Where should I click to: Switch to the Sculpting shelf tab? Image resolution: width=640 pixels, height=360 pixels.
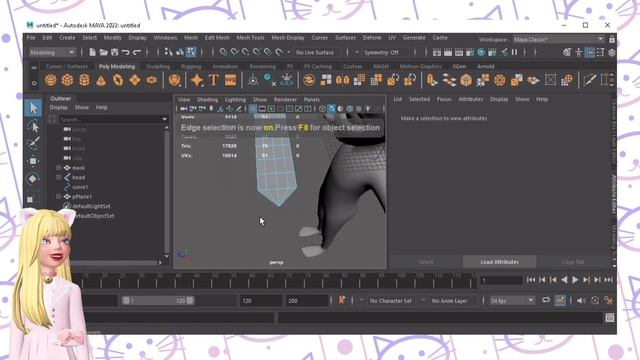(158, 66)
